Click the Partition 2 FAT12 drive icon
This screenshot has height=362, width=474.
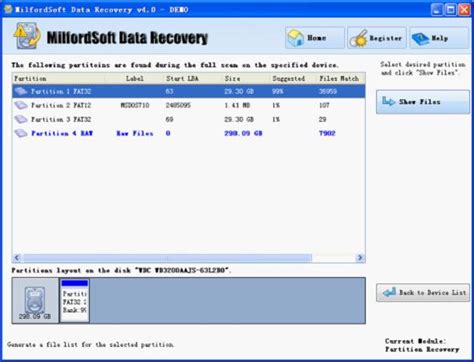pyautogui.click(x=21, y=105)
